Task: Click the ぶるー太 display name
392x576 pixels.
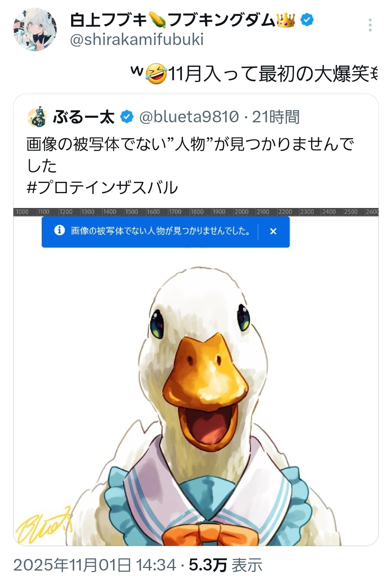Action: point(84,117)
